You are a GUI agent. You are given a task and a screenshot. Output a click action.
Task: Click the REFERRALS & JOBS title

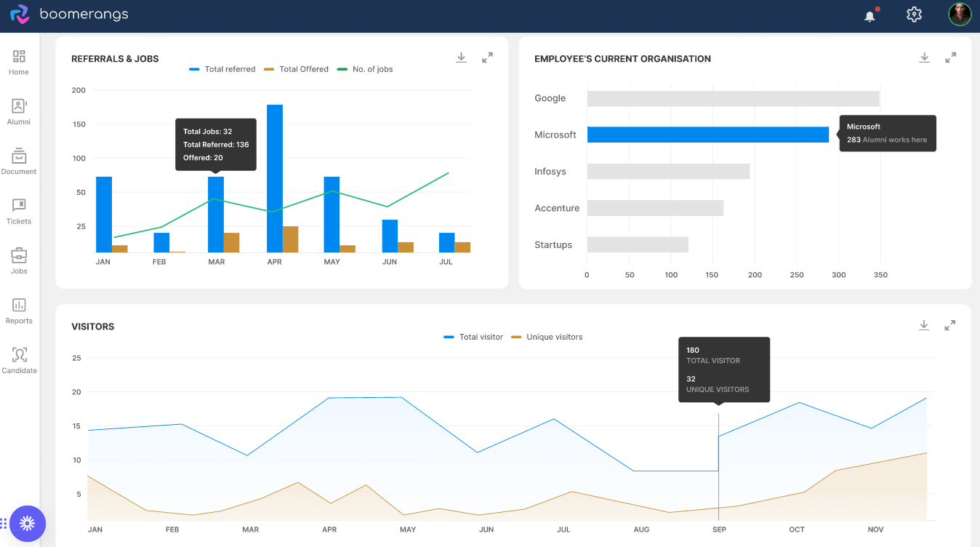(115, 59)
